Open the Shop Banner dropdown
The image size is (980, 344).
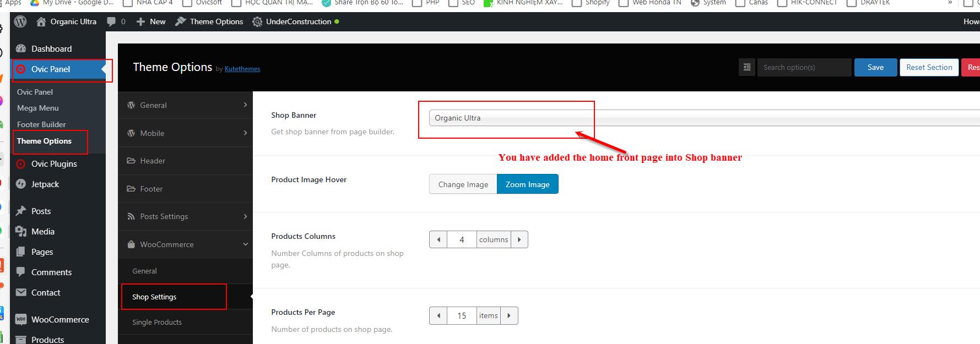coord(705,118)
